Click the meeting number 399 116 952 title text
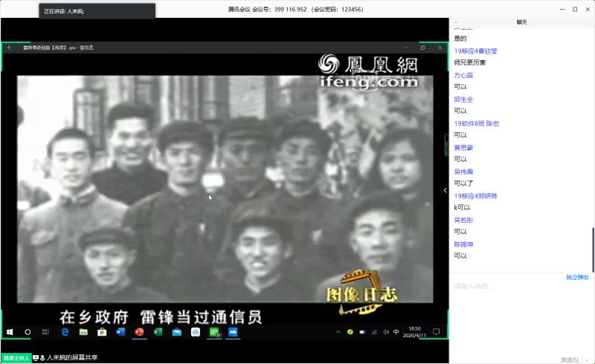 pos(295,9)
